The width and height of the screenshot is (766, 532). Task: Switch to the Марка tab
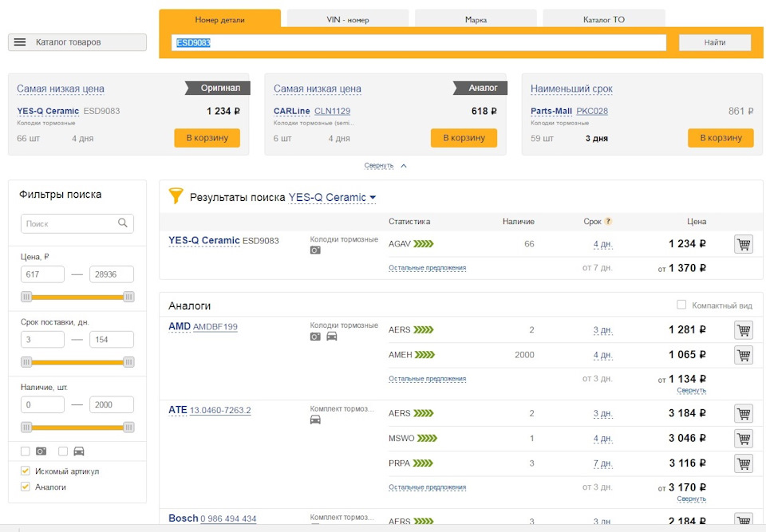(476, 19)
